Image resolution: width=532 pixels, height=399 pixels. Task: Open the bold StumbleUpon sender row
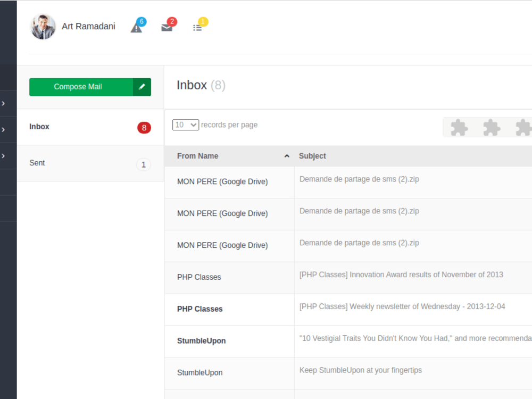point(201,341)
